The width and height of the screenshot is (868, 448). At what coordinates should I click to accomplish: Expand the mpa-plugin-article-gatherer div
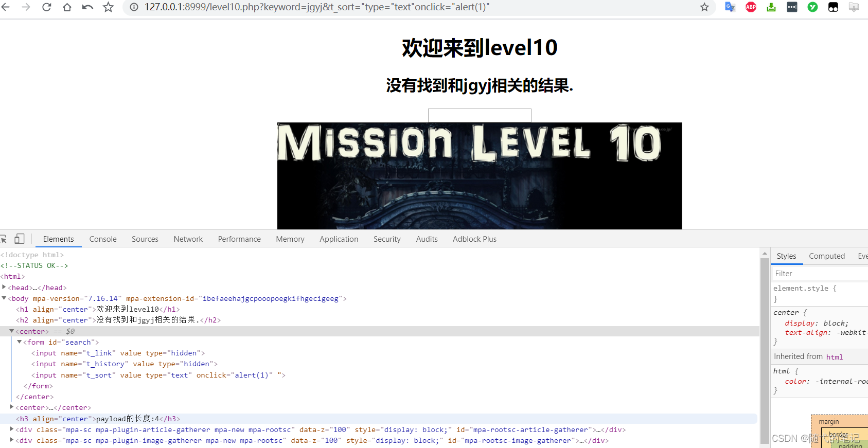(x=12, y=429)
